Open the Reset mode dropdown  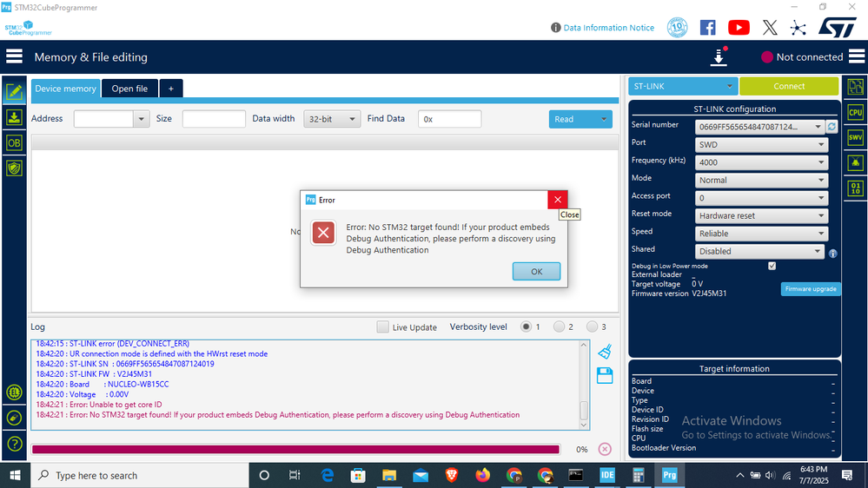[761, 215]
